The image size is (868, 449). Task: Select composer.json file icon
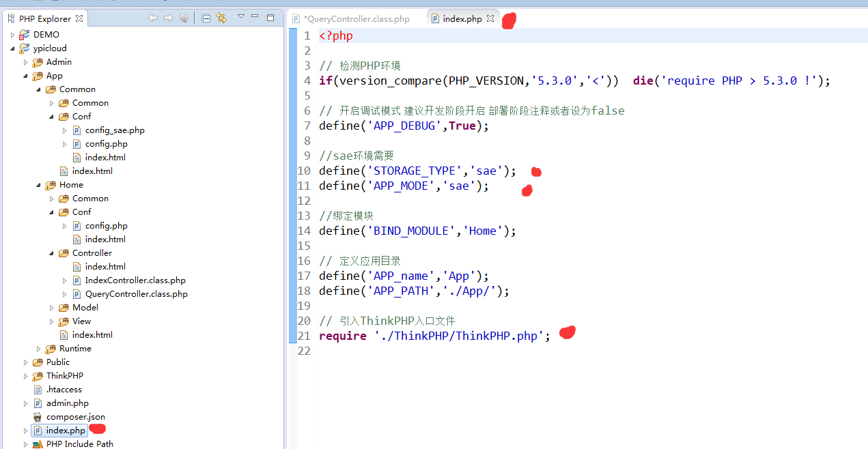(38, 417)
